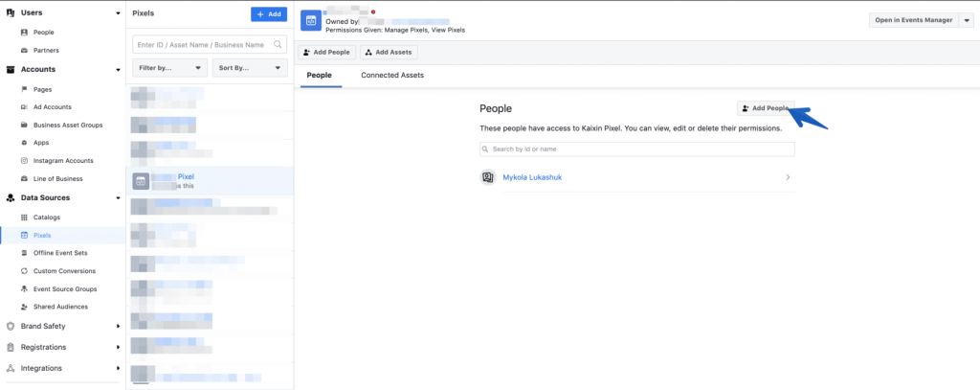The image size is (980, 390).
Task: Click the Add Assets button
Action: click(x=389, y=52)
